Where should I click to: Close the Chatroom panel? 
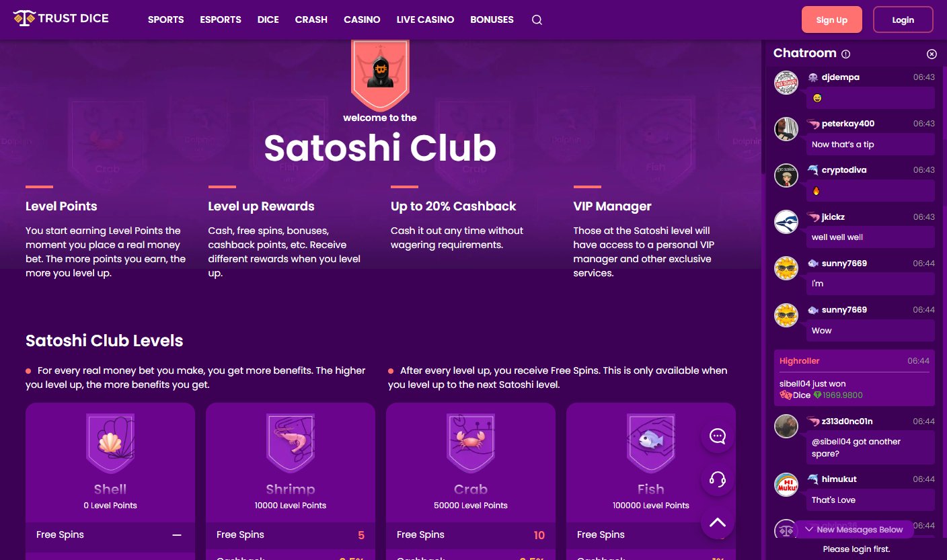(932, 54)
